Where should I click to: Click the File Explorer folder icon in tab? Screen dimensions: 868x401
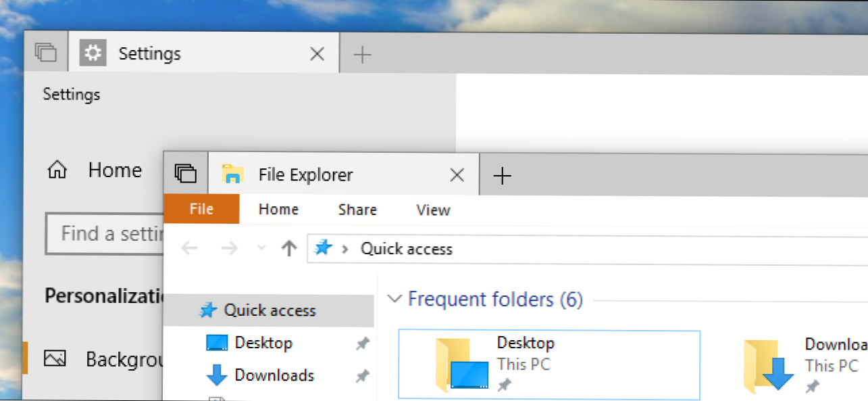233,175
